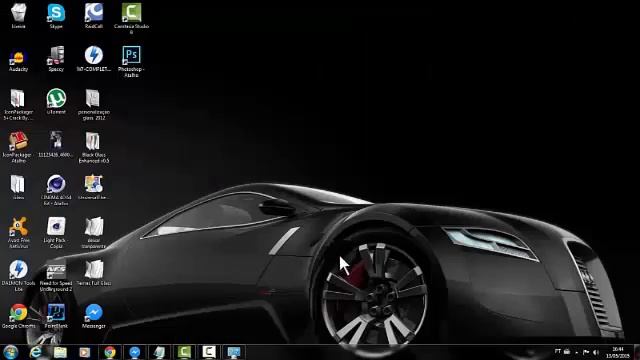Open Windows Explorer from the taskbar
The image size is (640, 360).
(x=60, y=352)
